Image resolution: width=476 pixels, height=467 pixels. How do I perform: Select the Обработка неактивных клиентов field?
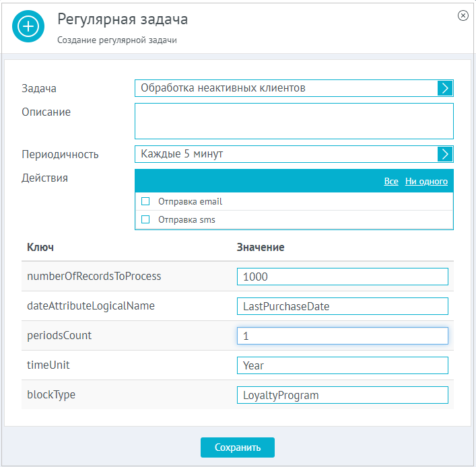click(x=286, y=88)
